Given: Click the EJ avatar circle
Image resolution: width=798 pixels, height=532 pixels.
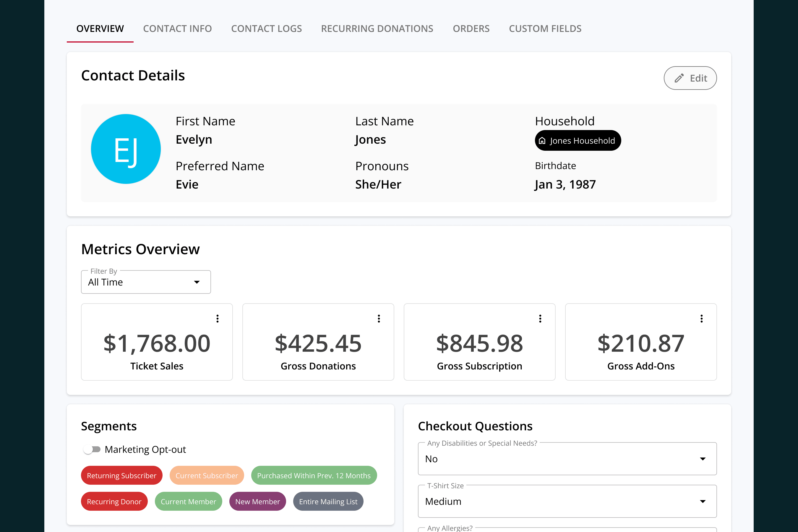Looking at the screenshot, I should tap(126, 149).
